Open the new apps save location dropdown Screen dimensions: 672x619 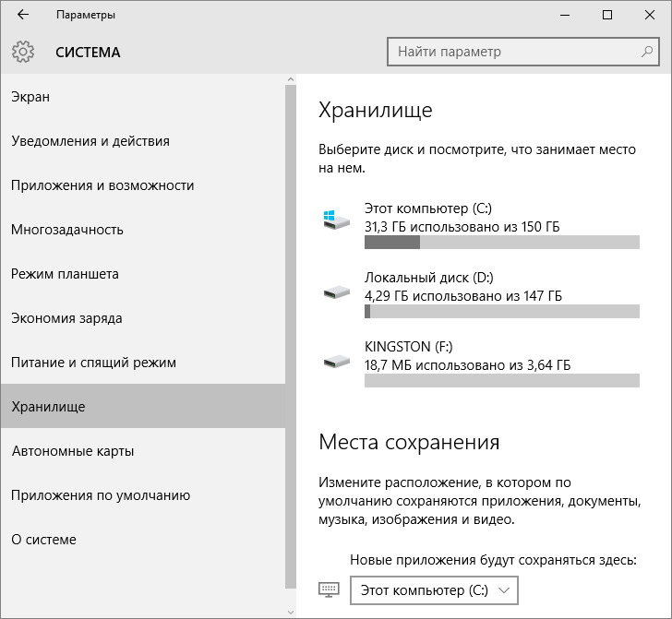[434, 589]
